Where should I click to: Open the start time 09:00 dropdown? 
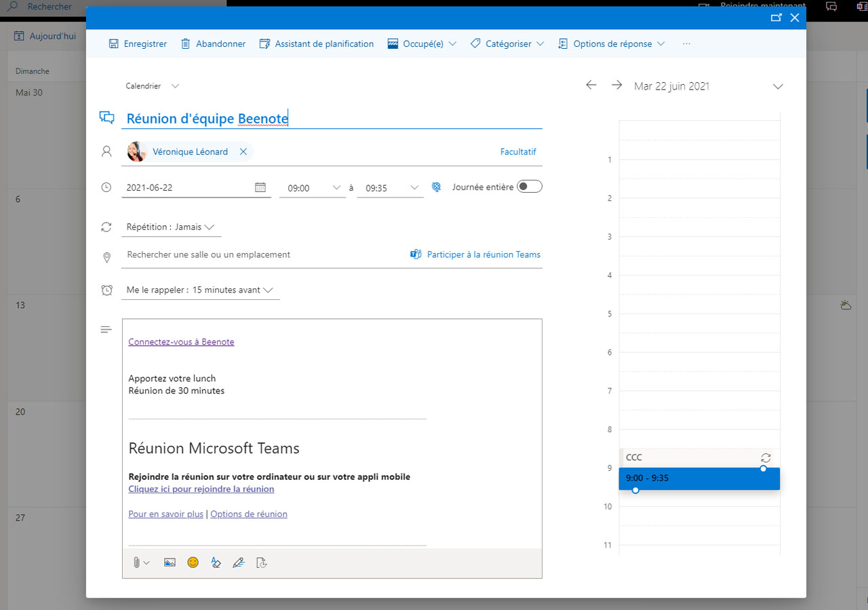[313, 188]
